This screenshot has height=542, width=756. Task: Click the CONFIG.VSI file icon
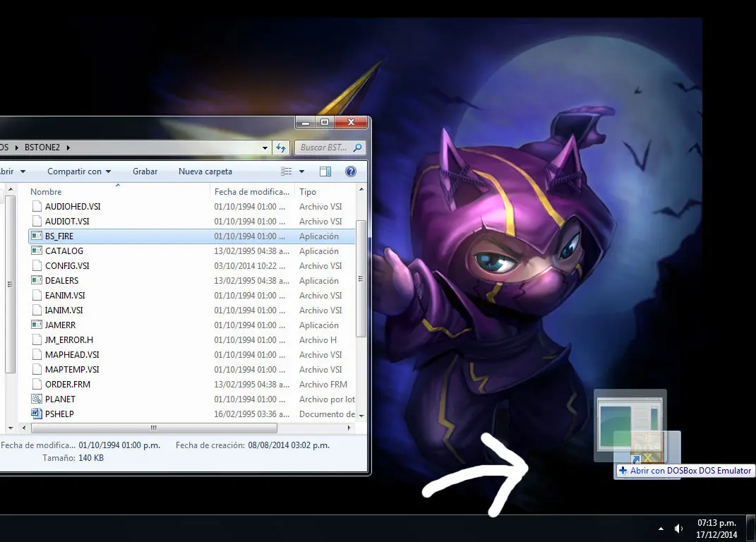tap(36, 265)
